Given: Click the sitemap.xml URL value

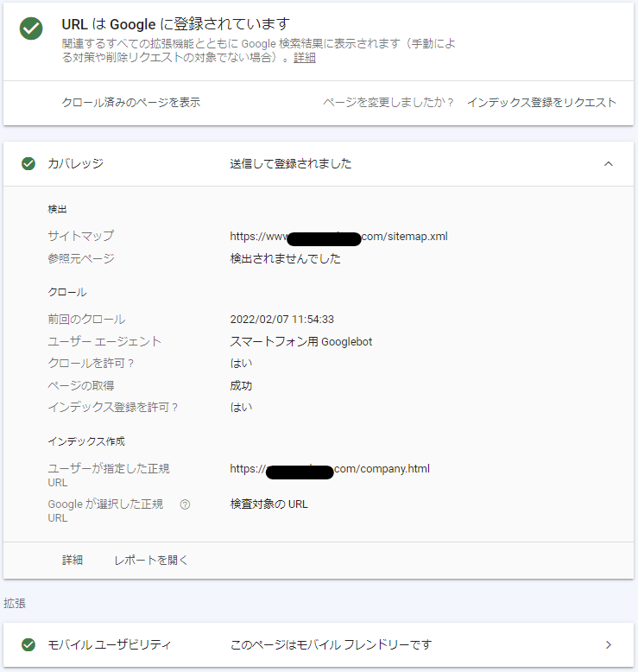Looking at the screenshot, I should coord(339,237).
